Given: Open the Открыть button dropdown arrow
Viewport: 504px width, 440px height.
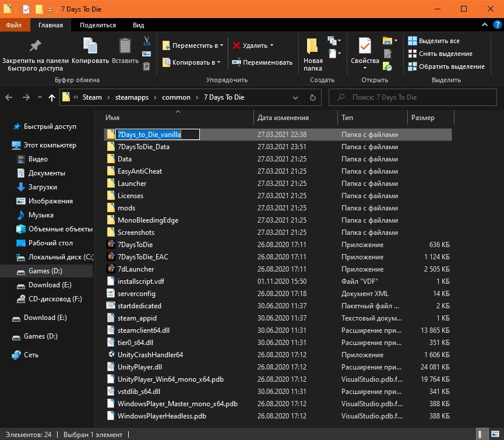Looking at the screenshot, I should 396,40.
